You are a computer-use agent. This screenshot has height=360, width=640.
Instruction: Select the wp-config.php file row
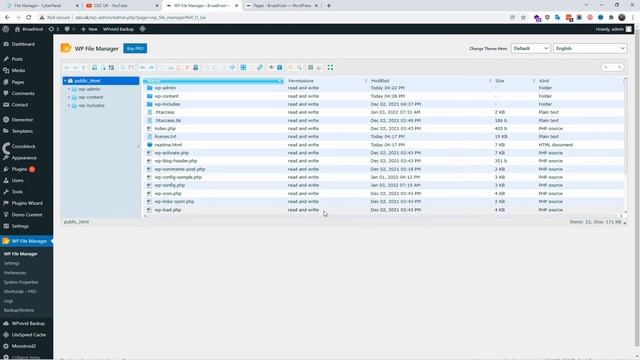[x=384, y=185]
